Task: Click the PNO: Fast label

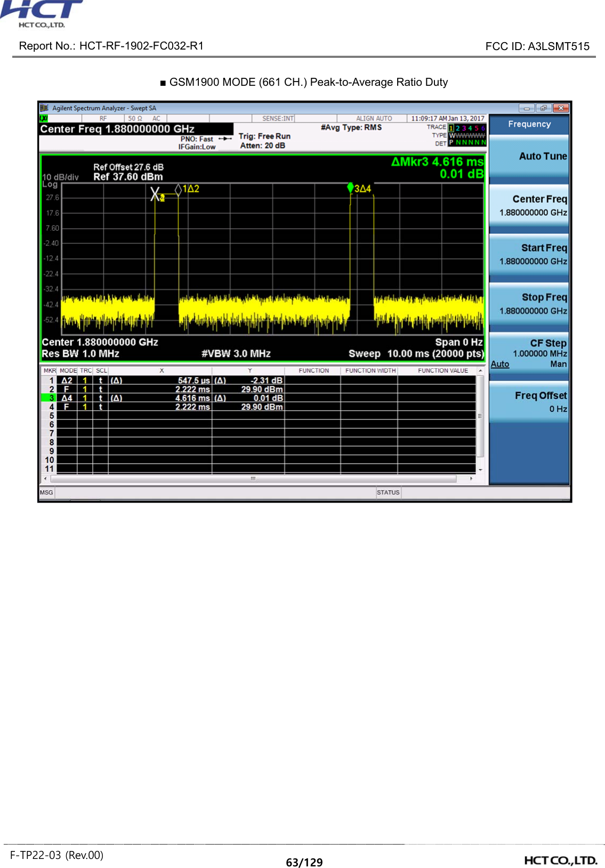Action: pyautogui.click(x=196, y=139)
